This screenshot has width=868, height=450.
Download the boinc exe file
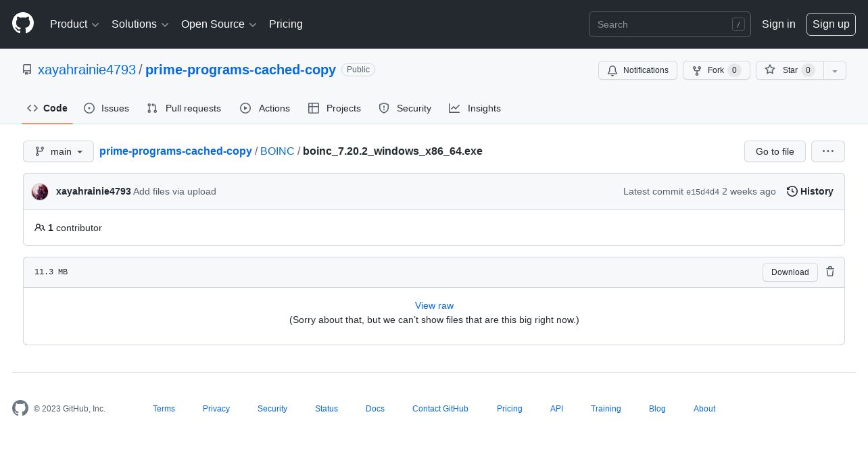[790, 272]
